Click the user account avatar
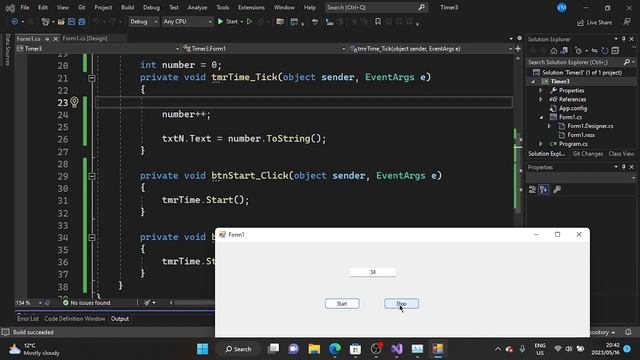This screenshot has width=640, height=360. tap(562, 7)
